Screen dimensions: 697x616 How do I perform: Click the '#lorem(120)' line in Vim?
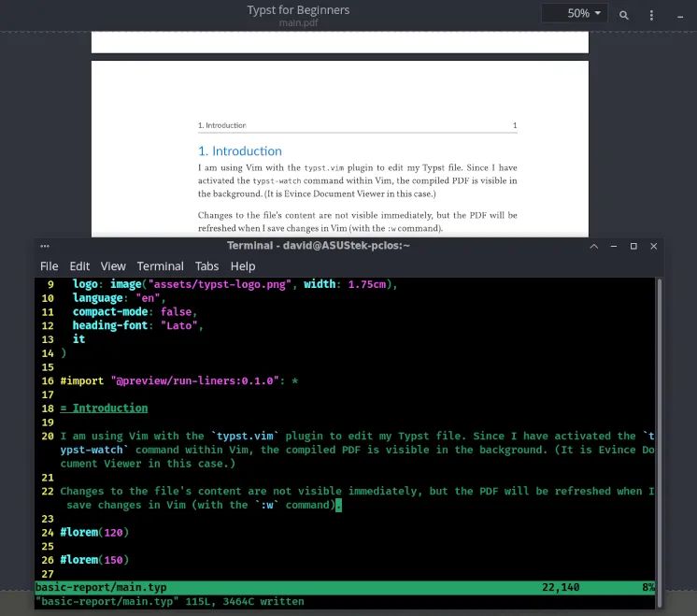(x=94, y=533)
